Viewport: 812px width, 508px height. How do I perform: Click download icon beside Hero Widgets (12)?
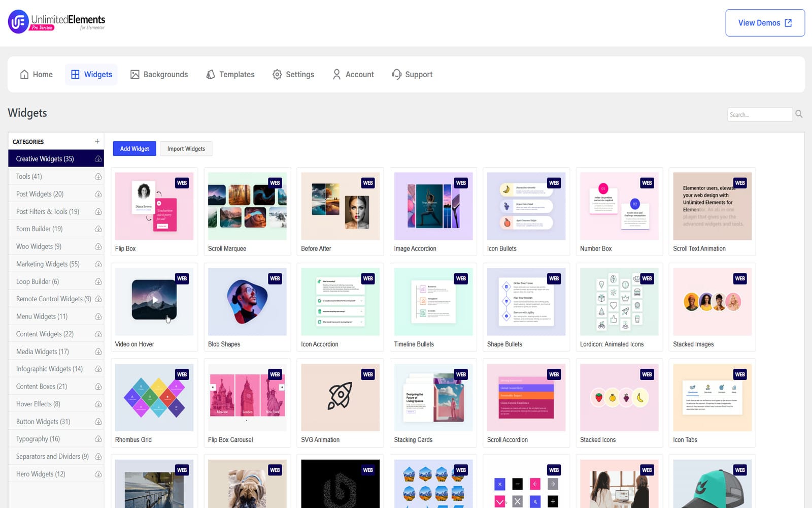coord(98,474)
